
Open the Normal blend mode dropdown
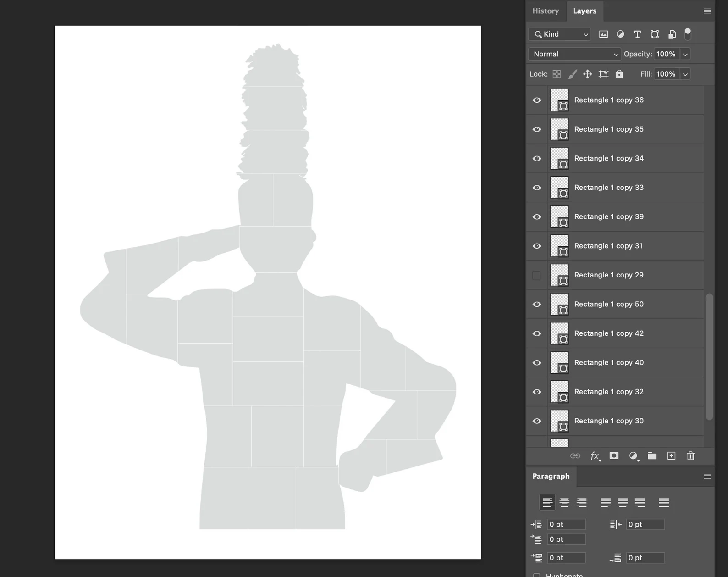coord(575,54)
